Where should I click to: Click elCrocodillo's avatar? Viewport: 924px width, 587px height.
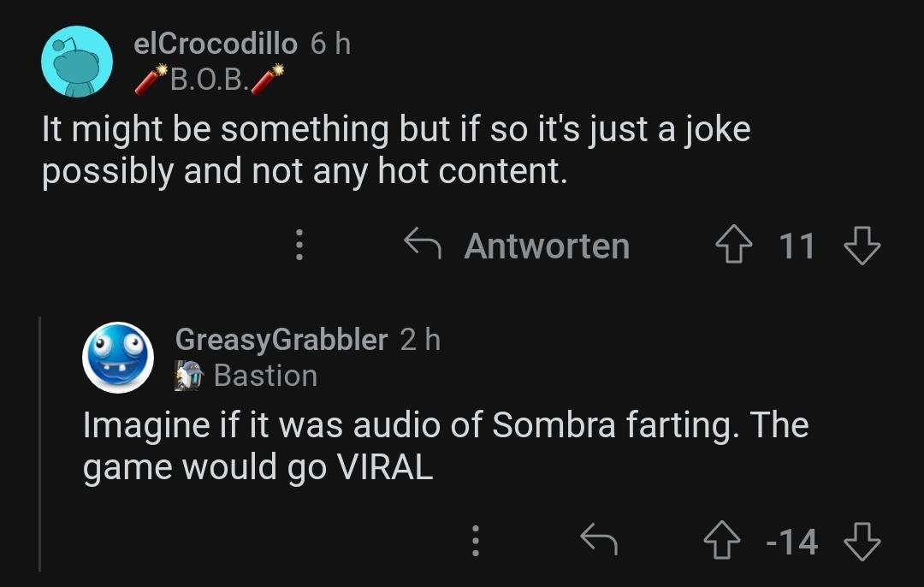[x=76, y=61]
